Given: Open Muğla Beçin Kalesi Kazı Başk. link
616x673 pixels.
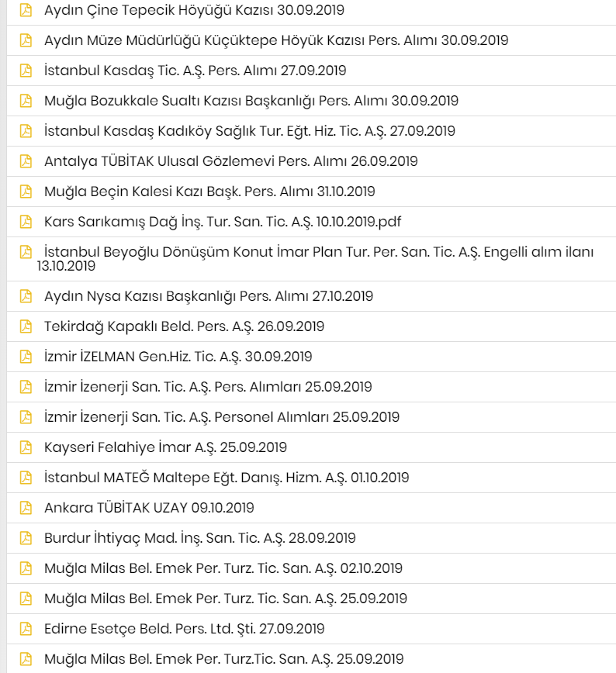Looking at the screenshot, I should [209, 192].
